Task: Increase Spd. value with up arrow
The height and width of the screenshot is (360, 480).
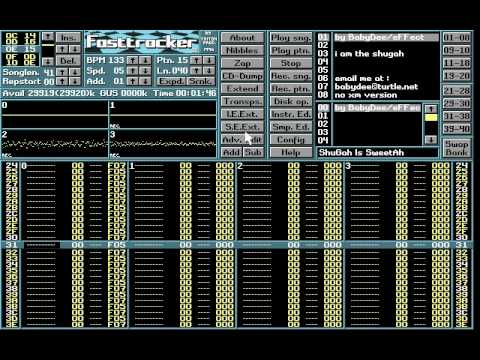Action: [x=133, y=71]
